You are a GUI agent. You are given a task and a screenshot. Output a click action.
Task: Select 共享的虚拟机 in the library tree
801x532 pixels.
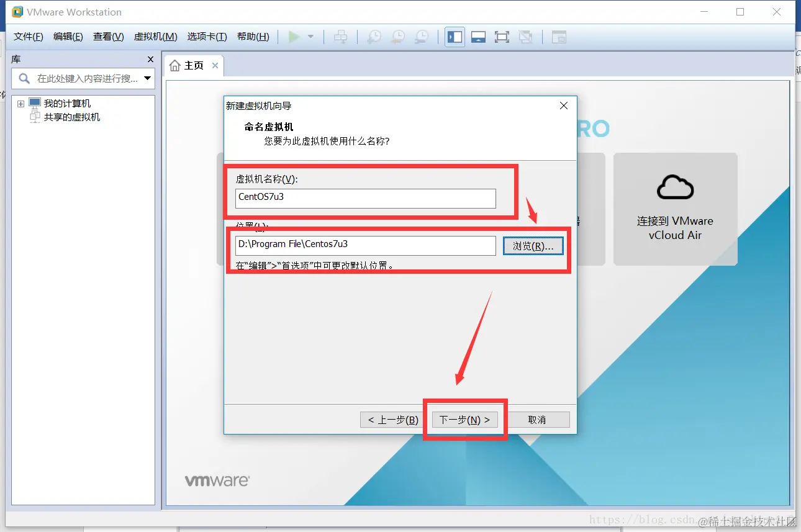pos(71,117)
